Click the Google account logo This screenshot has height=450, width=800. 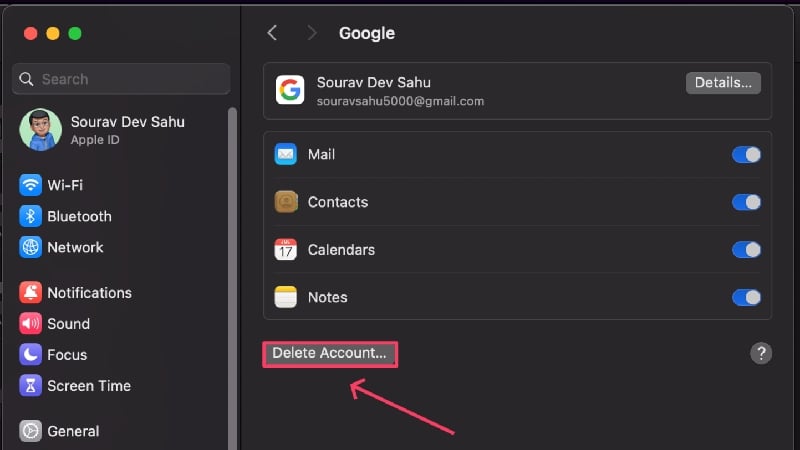tap(290, 90)
